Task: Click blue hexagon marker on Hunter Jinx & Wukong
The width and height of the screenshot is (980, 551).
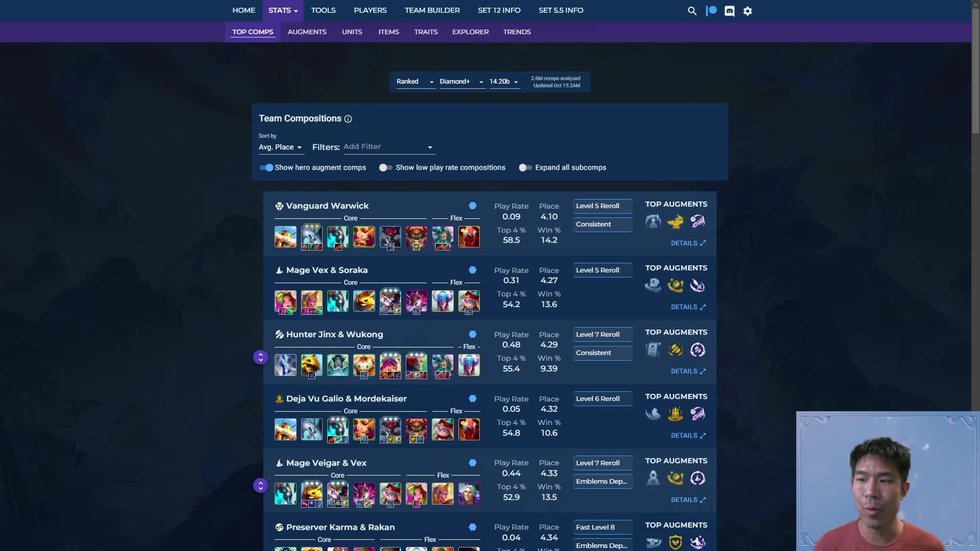Action: click(x=473, y=334)
